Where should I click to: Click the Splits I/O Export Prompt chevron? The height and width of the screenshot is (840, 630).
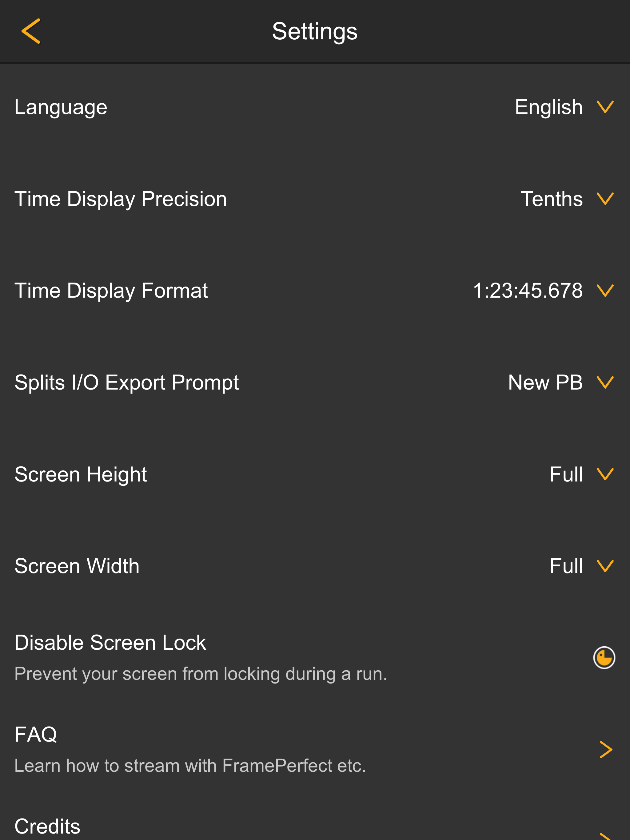[x=605, y=382]
